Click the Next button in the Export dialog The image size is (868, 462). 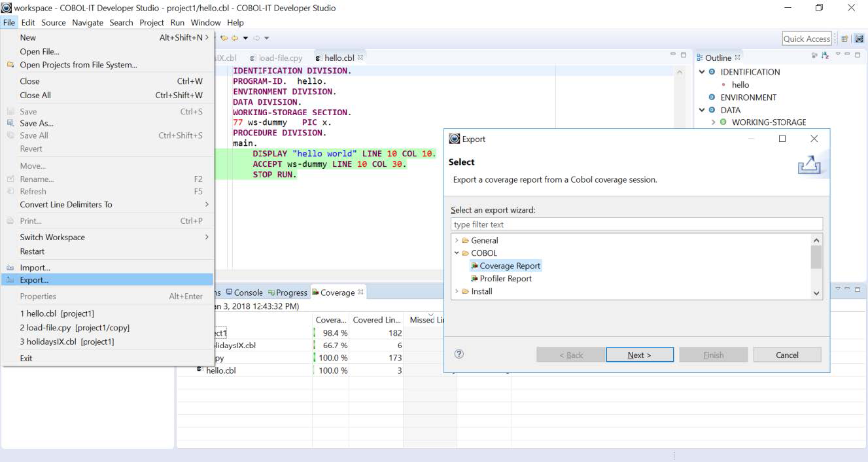pos(639,354)
